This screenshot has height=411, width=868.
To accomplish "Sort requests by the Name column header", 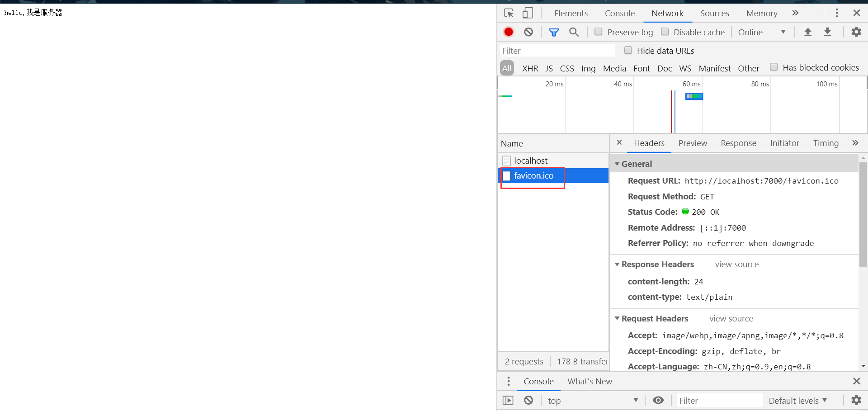I will click(x=553, y=143).
